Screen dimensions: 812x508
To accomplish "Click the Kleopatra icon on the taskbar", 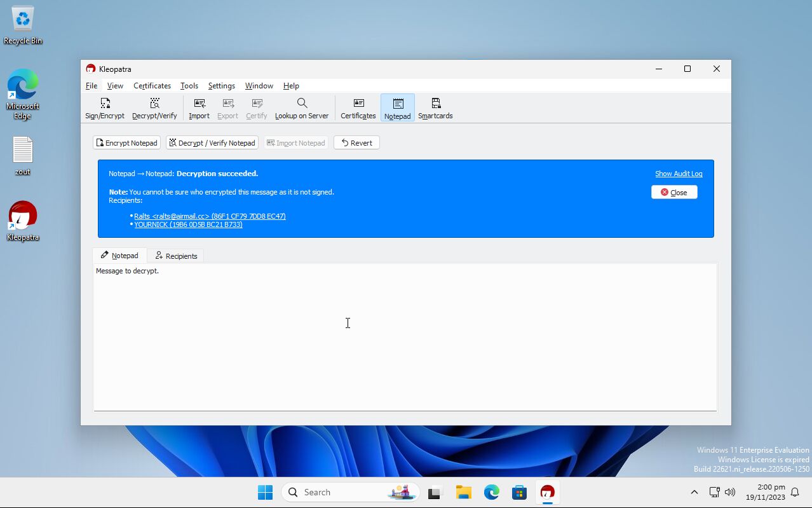I will coord(547,491).
